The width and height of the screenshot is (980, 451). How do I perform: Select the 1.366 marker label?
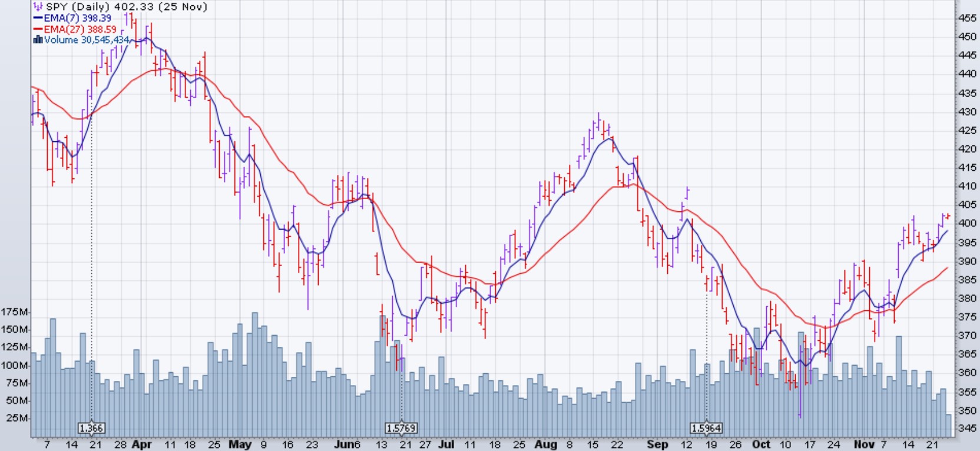91,428
